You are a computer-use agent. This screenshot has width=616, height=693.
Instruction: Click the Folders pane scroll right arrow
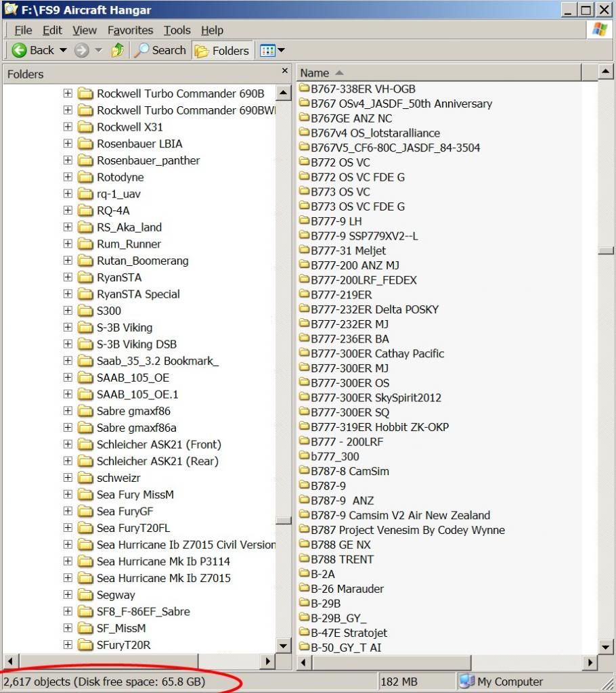[x=267, y=661]
